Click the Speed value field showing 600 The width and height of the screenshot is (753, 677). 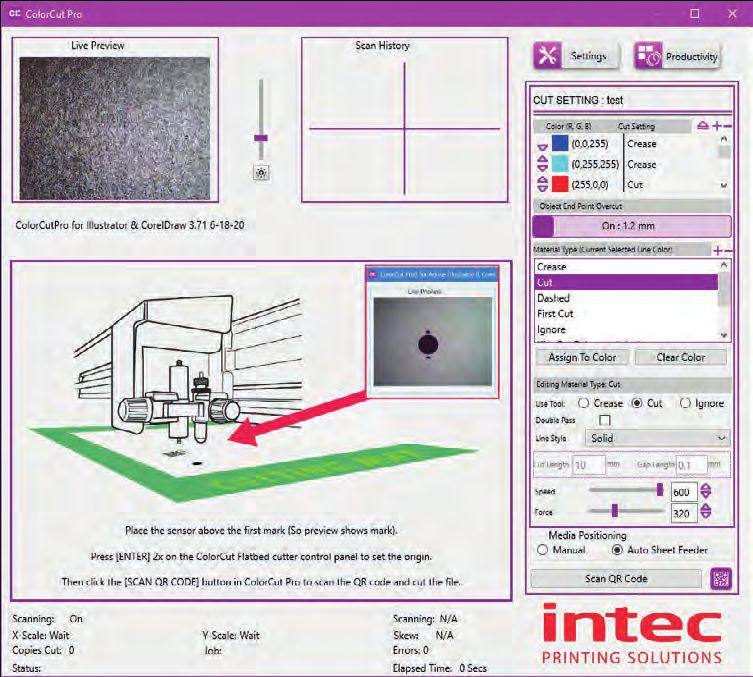click(x=684, y=492)
